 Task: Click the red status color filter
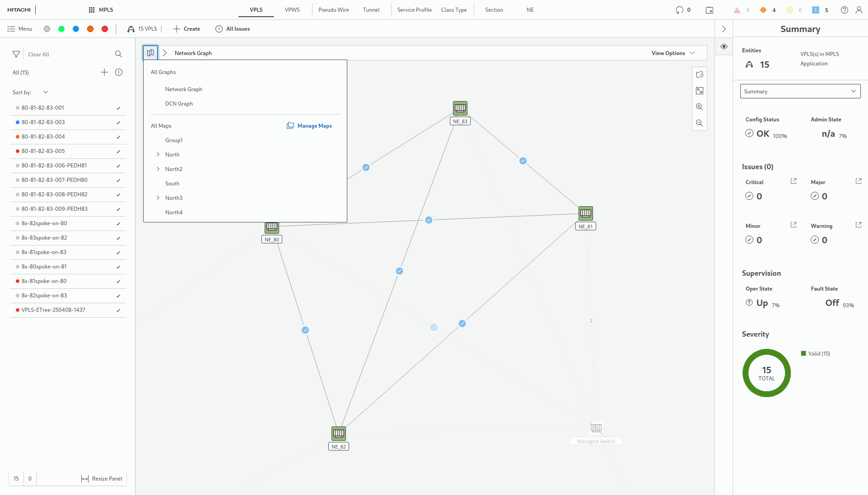coord(105,29)
